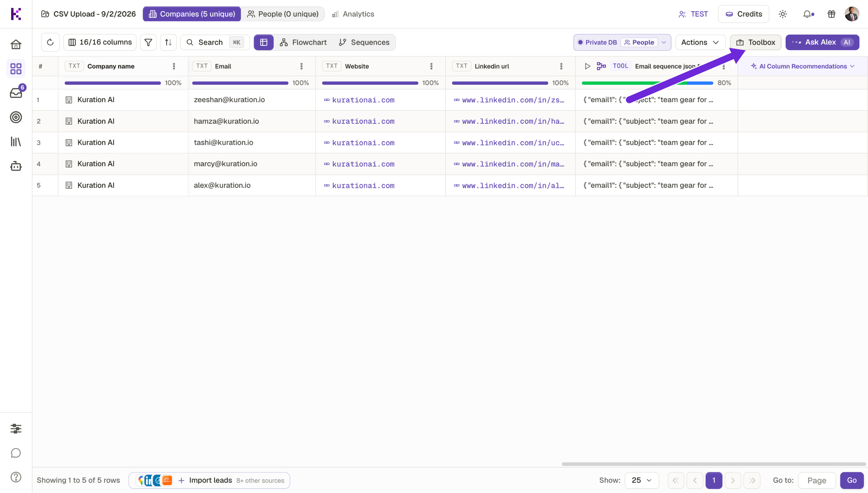Open LinkedIn link for row 2

[513, 121]
